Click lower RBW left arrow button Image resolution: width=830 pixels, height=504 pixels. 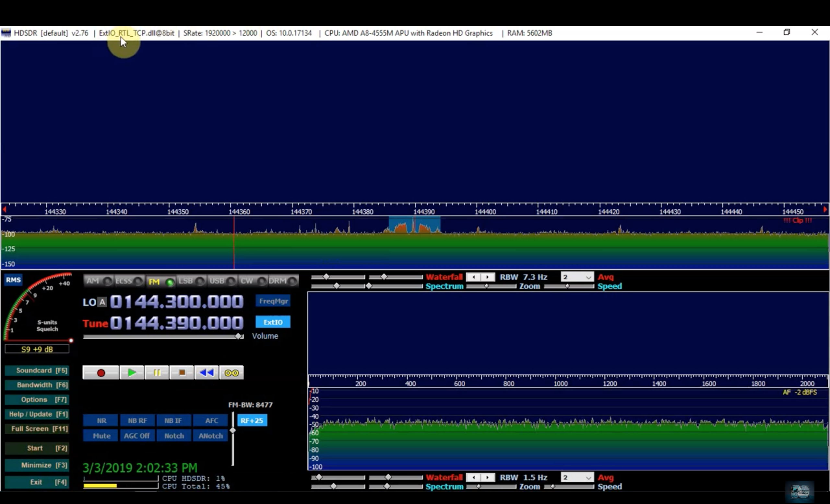(x=474, y=478)
